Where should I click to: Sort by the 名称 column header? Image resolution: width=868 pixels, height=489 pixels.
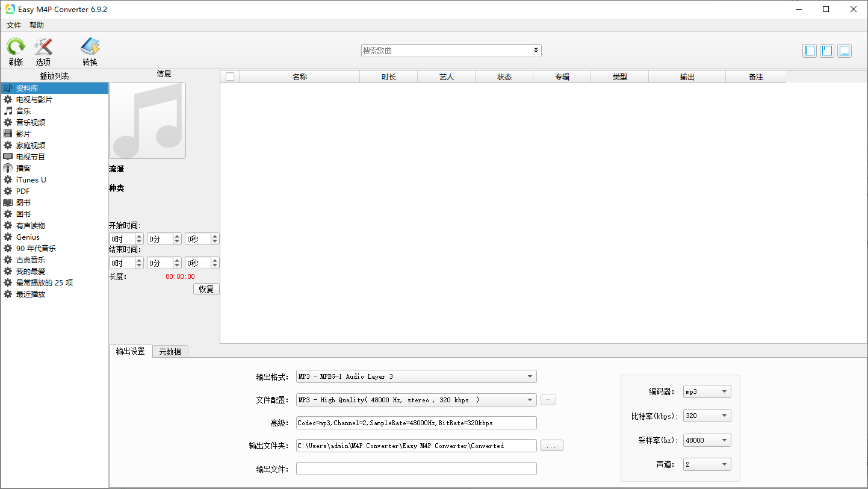300,76
